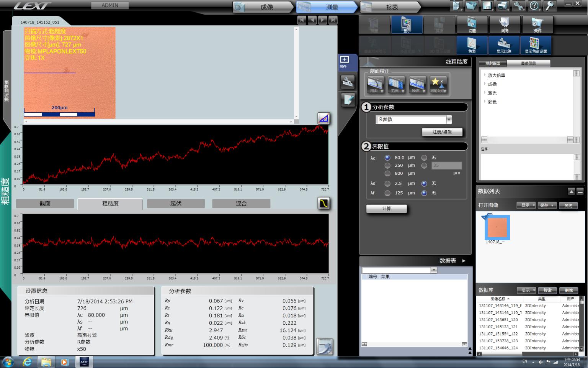The image size is (588, 368).
Task: Open the wrench tools icon in top toolbar
Action: [518, 6]
